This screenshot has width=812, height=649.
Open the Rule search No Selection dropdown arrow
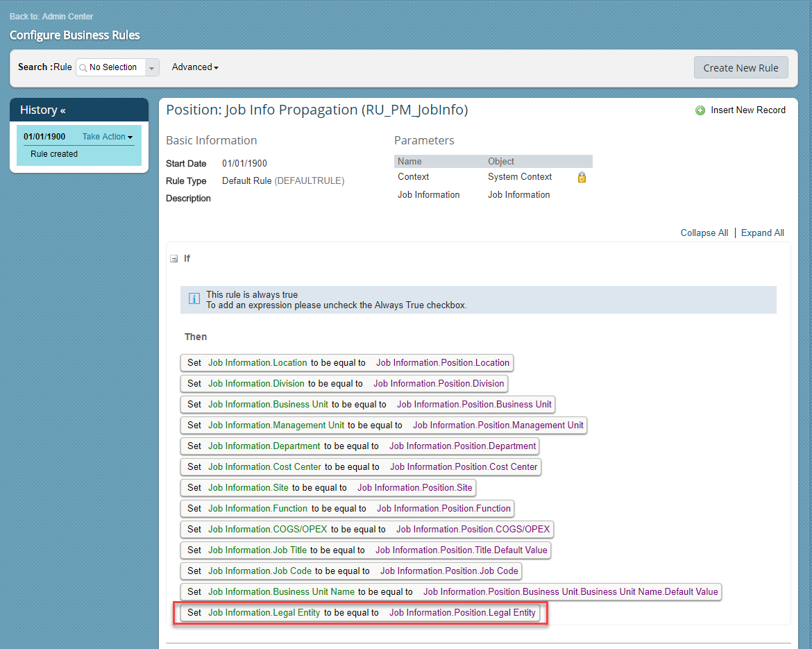coord(152,68)
